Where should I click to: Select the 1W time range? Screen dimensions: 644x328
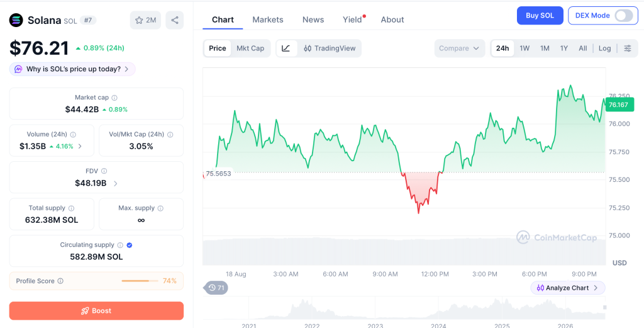pyautogui.click(x=525, y=48)
